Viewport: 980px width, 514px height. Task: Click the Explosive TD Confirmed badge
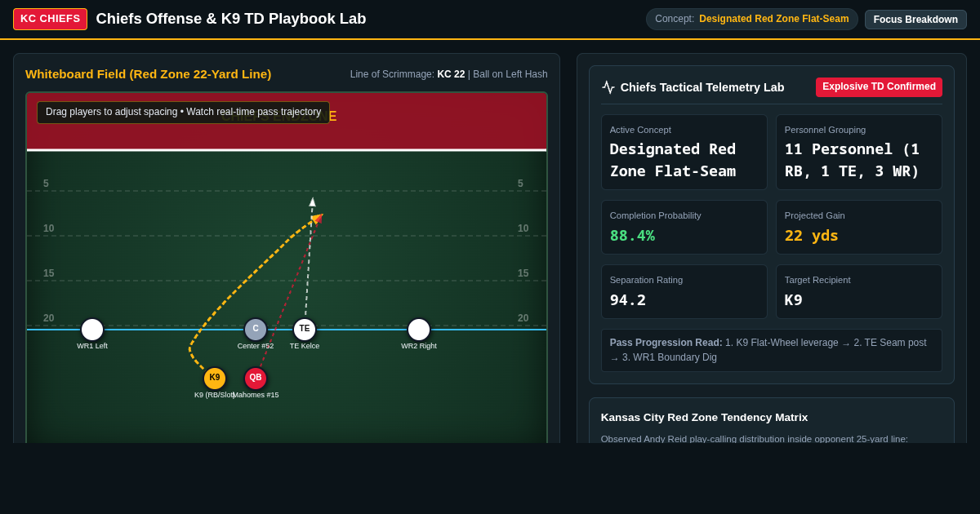click(879, 87)
